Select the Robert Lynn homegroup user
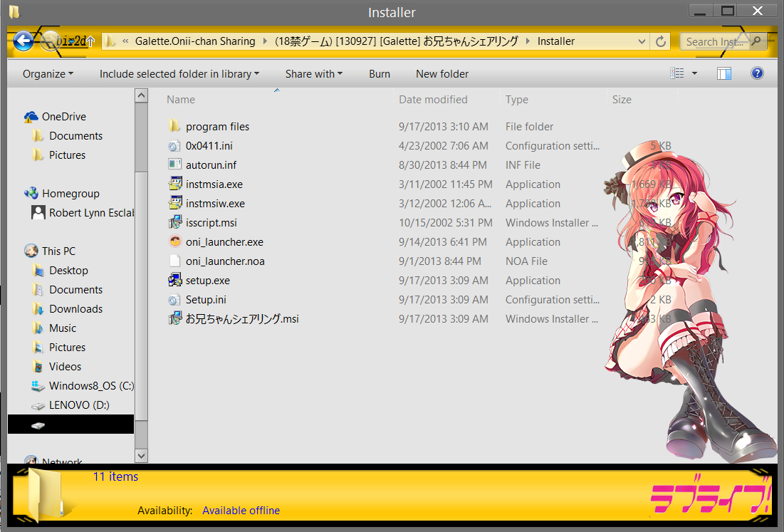This screenshot has height=532, width=784. (83, 212)
